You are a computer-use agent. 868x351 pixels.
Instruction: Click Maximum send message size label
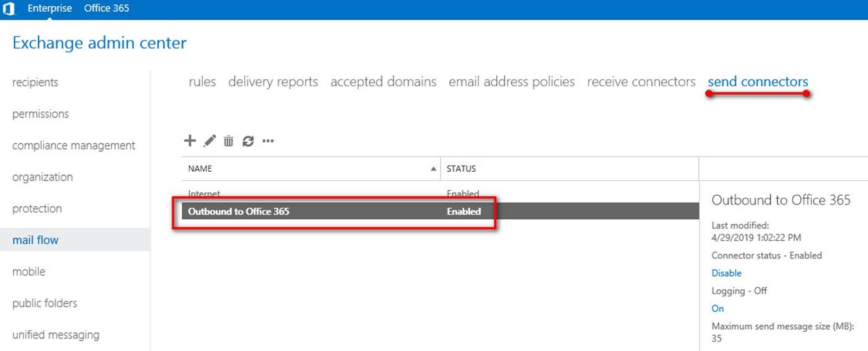coord(782,326)
